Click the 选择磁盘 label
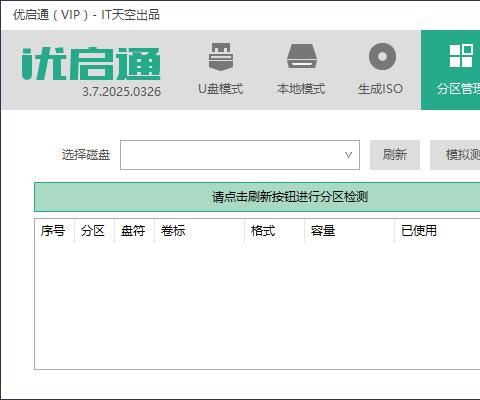This screenshot has height=400, width=480. click(86, 155)
